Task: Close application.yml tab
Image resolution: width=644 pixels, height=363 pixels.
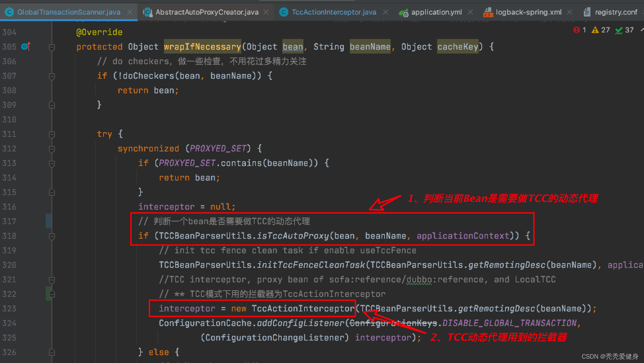Action: coord(470,12)
